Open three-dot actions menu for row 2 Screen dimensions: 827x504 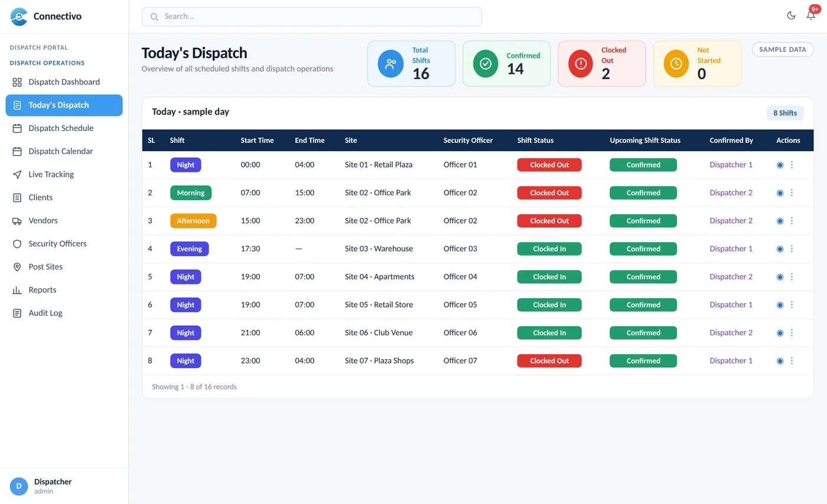(x=792, y=193)
